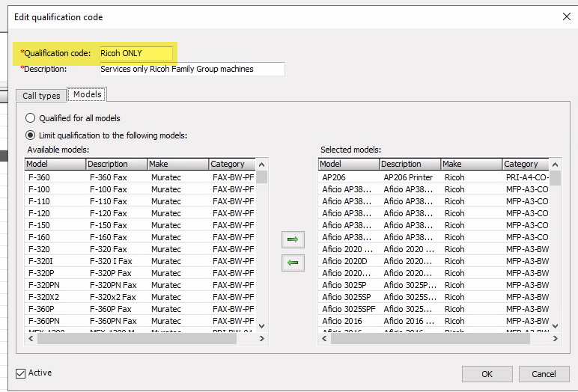Select the F-320 model row
The height and width of the screenshot is (392, 578).
[x=141, y=249]
